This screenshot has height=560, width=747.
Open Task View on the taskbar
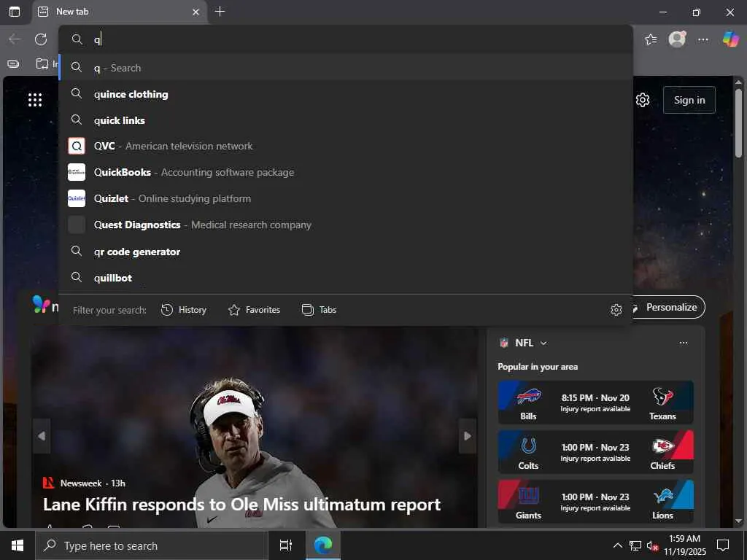286,545
